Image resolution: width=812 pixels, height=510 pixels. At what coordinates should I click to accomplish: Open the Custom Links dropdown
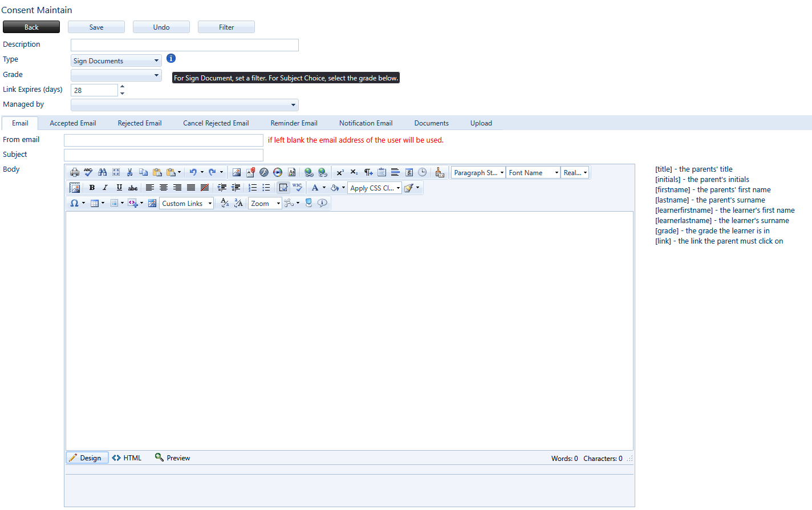coord(186,203)
